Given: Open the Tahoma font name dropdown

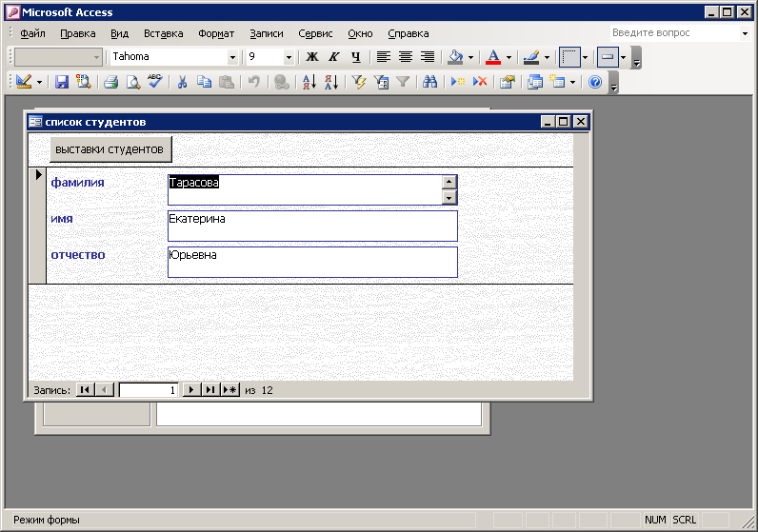Looking at the screenshot, I should pos(232,57).
